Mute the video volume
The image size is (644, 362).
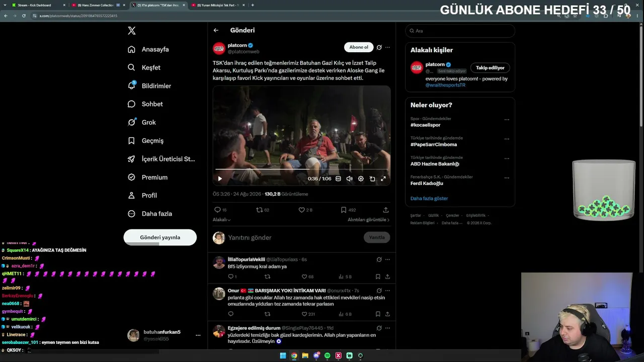point(349,178)
